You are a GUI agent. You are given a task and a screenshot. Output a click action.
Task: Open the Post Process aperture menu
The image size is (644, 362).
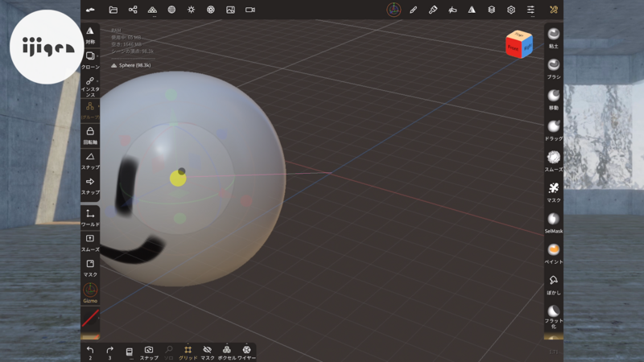211,10
